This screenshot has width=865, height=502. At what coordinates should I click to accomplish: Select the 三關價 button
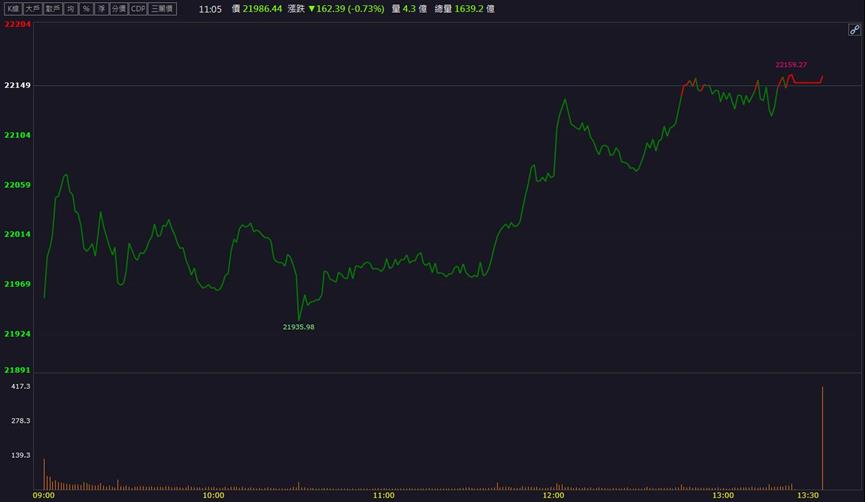tap(163, 9)
